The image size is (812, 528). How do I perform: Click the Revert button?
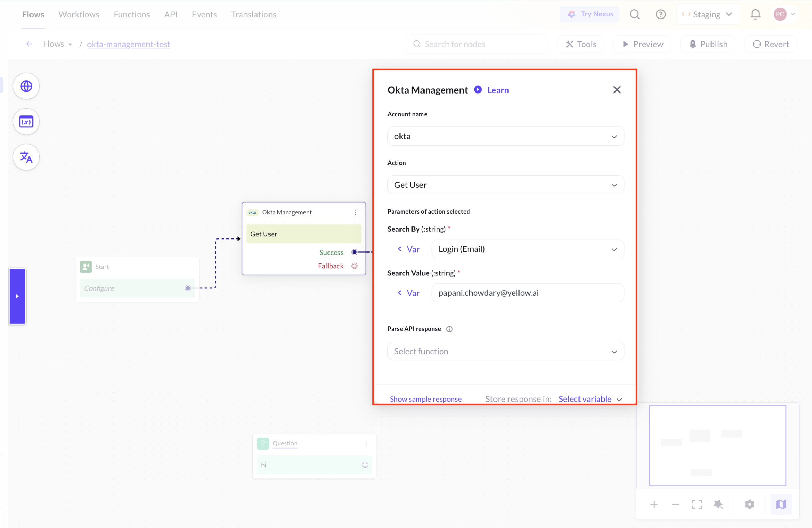[771, 44]
